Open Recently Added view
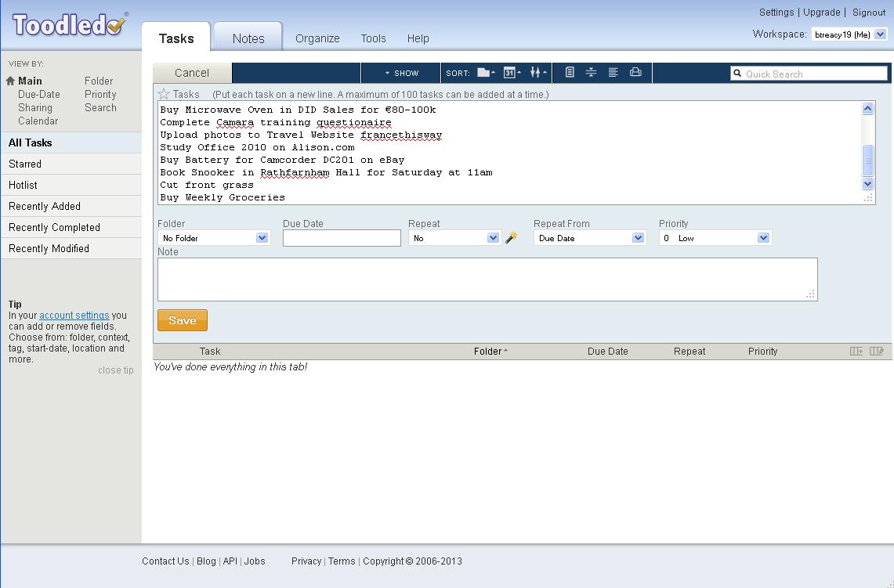This screenshot has width=894, height=588. pos(71,206)
